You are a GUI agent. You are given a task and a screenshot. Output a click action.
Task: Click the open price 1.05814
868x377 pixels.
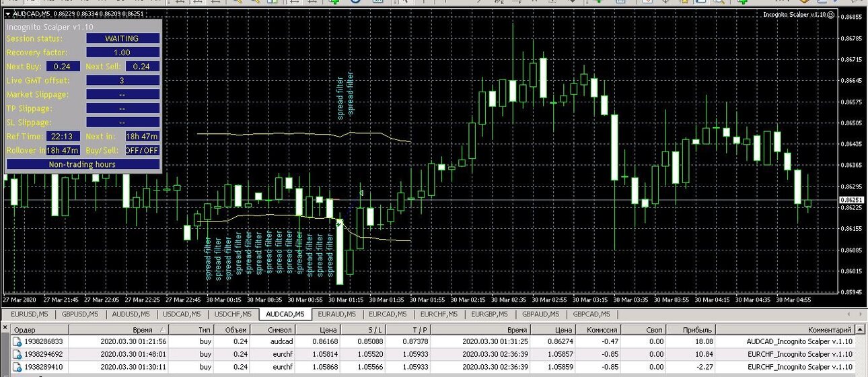(324, 354)
